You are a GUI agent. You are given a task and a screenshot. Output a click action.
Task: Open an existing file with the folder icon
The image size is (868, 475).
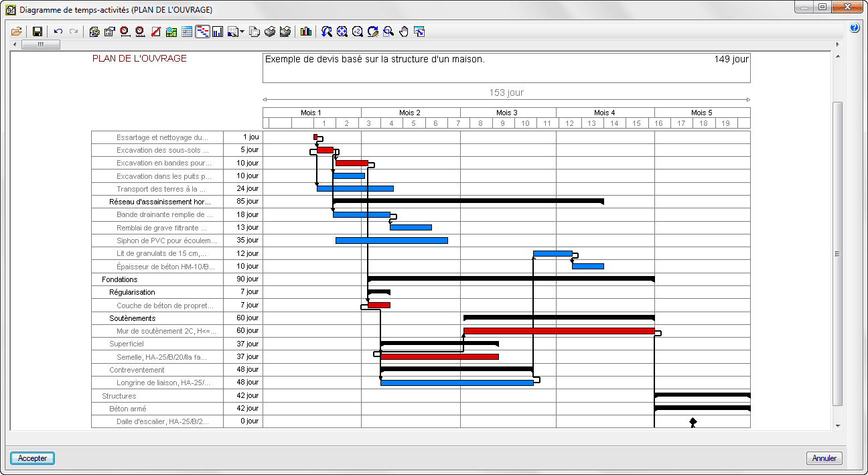coord(16,31)
